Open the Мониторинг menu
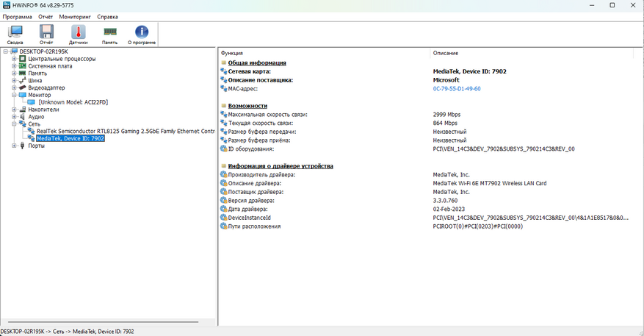The image size is (644, 336). 75,17
